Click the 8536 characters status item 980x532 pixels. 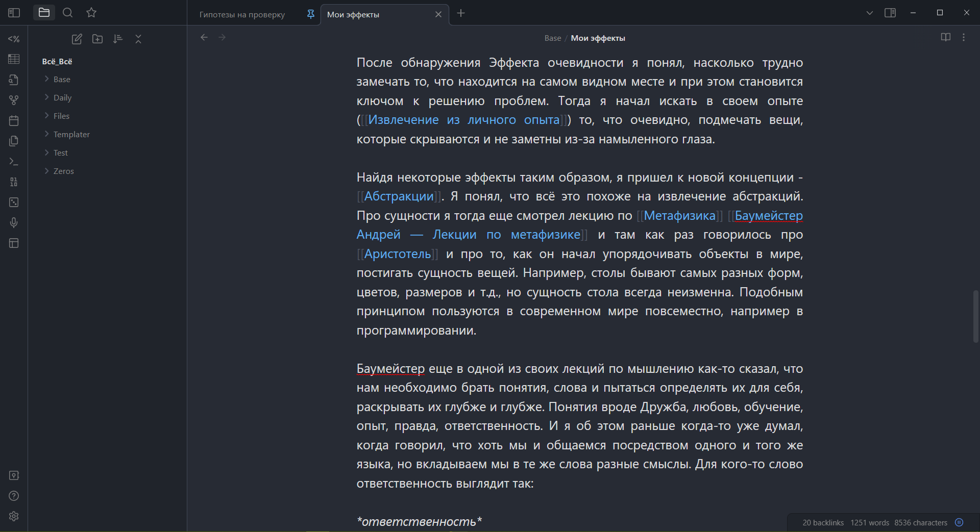click(921, 523)
